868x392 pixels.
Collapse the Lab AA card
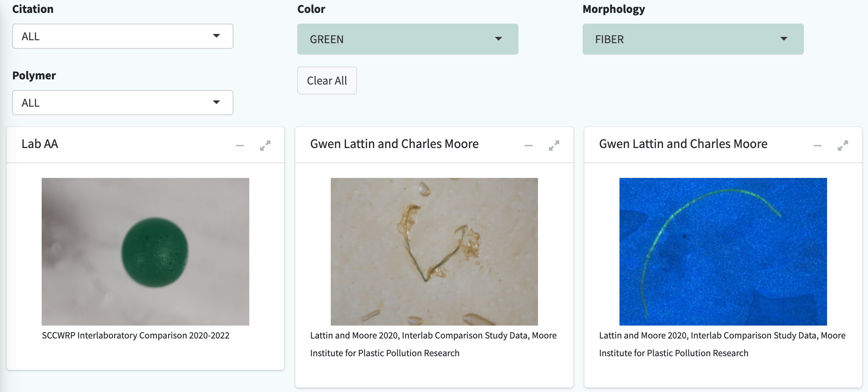pyautogui.click(x=240, y=145)
